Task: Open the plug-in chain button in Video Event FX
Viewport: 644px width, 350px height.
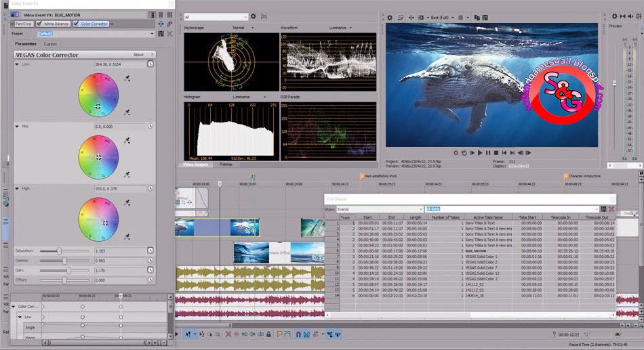Action: 161,24
